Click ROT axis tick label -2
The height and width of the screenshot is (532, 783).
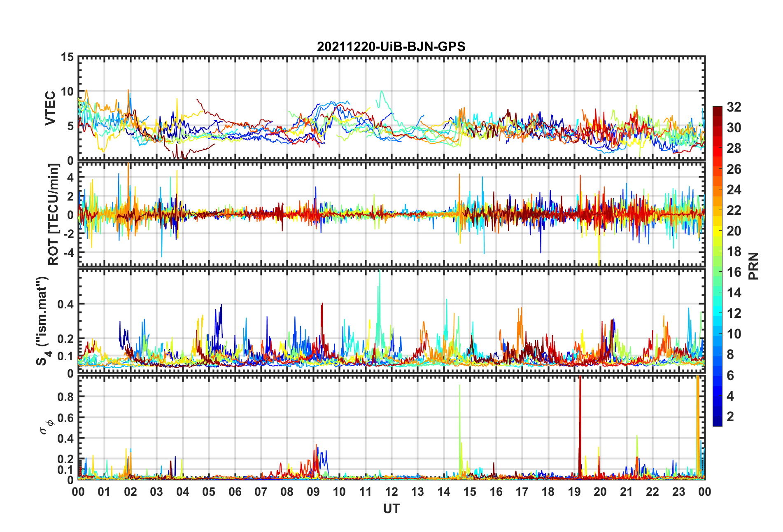tap(68, 233)
